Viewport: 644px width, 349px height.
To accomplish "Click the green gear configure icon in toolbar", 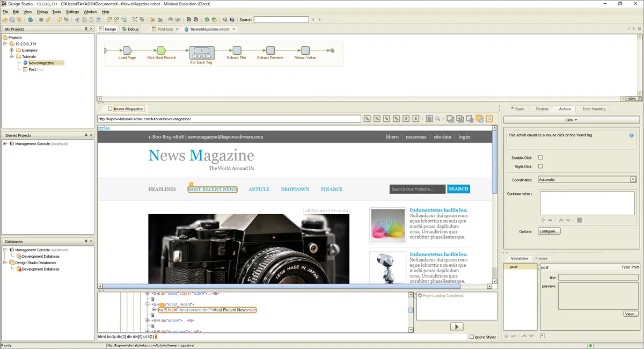I will 207,20.
